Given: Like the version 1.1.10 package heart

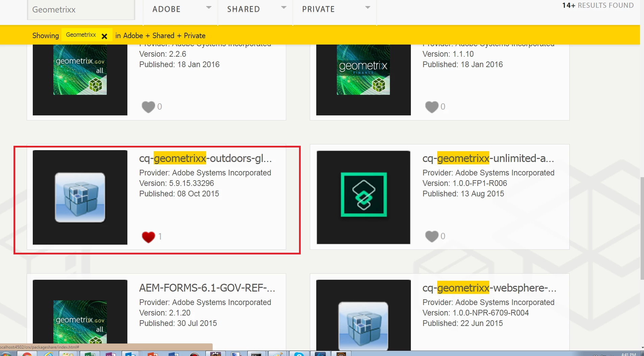Looking at the screenshot, I should click(x=431, y=107).
